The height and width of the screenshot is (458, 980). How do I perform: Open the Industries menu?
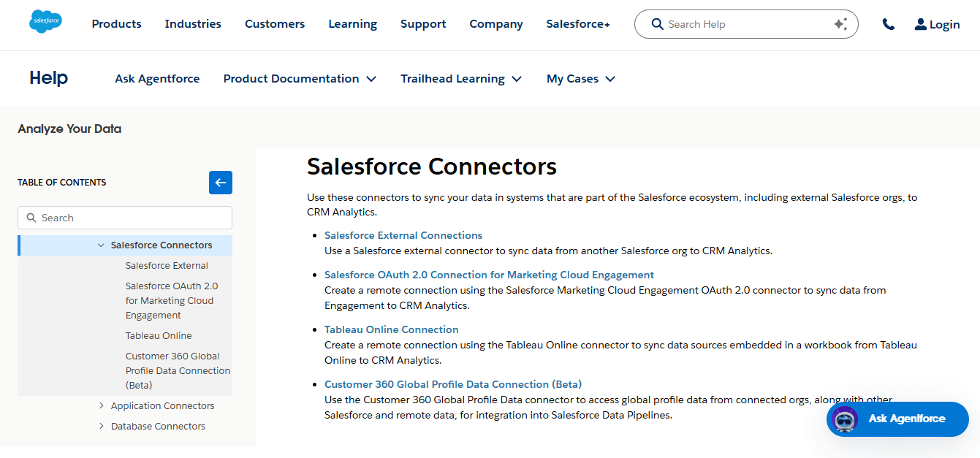coord(193,24)
